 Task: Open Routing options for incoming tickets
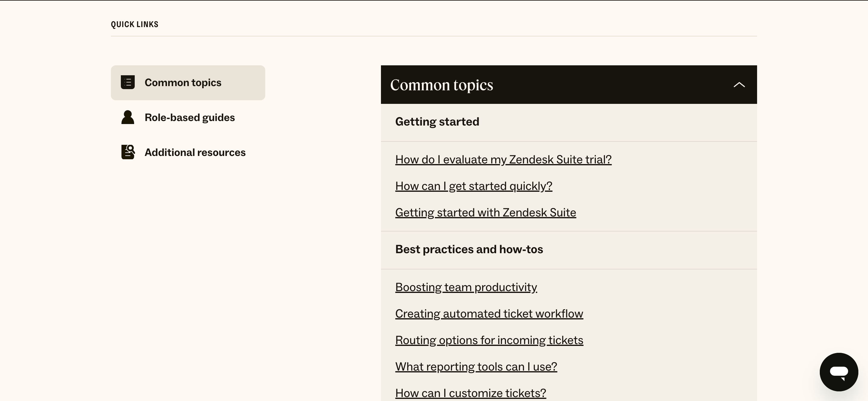[489, 340]
